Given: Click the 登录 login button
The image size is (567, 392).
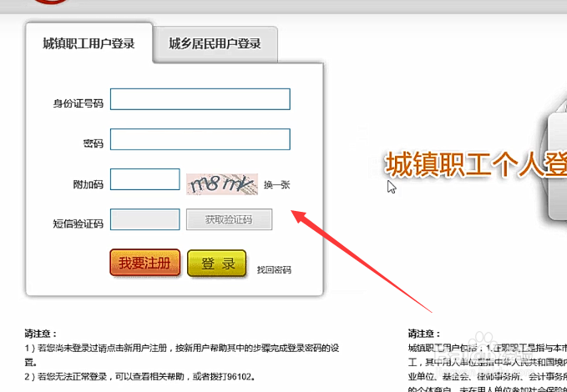Looking at the screenshot, I should click(x=217, y=264).
